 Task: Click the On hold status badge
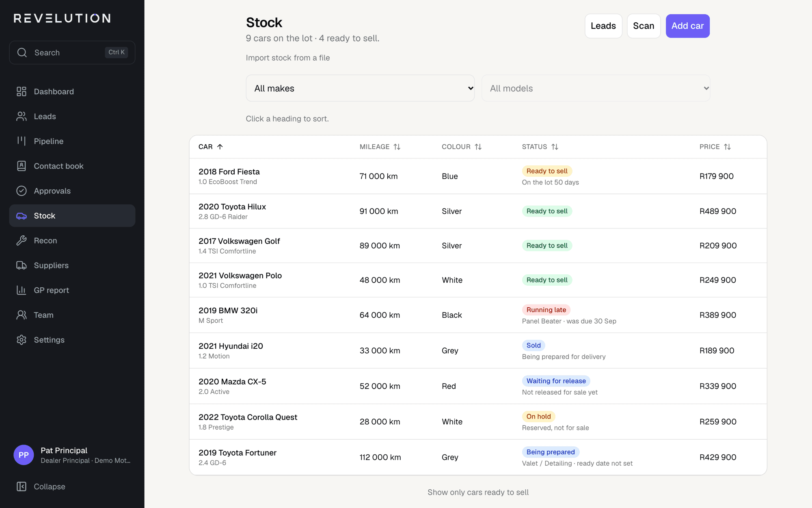tap(538, 416)
